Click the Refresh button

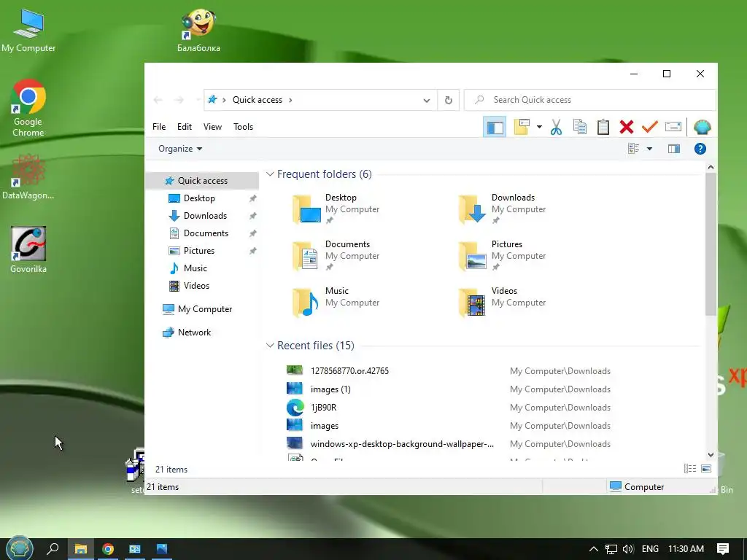click(x=449, y=100)
